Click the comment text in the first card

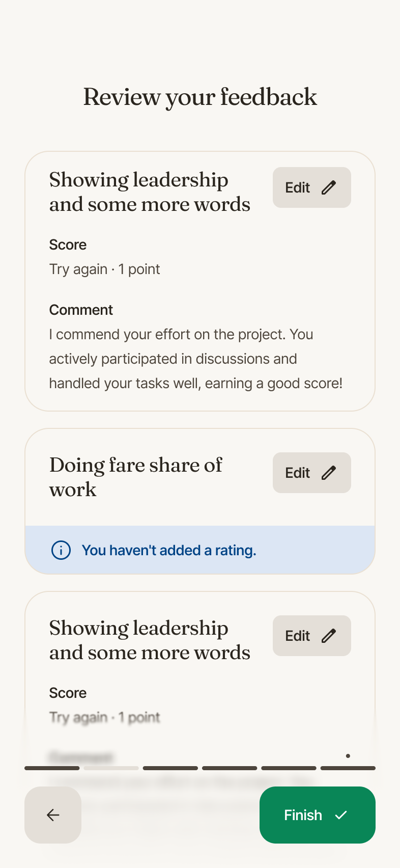pos(196,359)
